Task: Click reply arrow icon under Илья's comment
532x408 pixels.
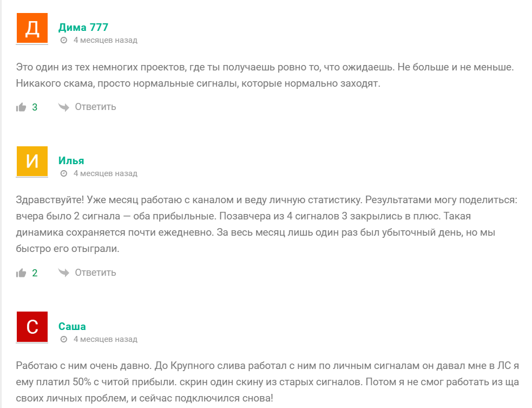Action: 64,273
